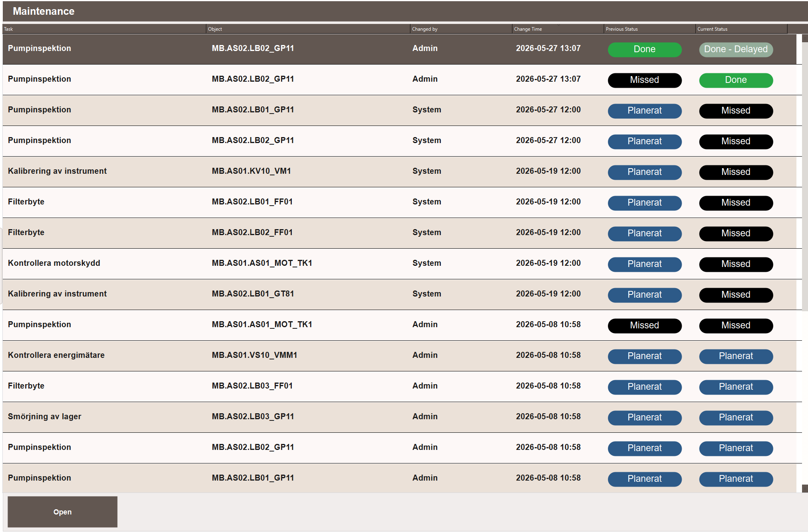Click Planerat previous status in KV10_VM1 row

click(645, 172)
